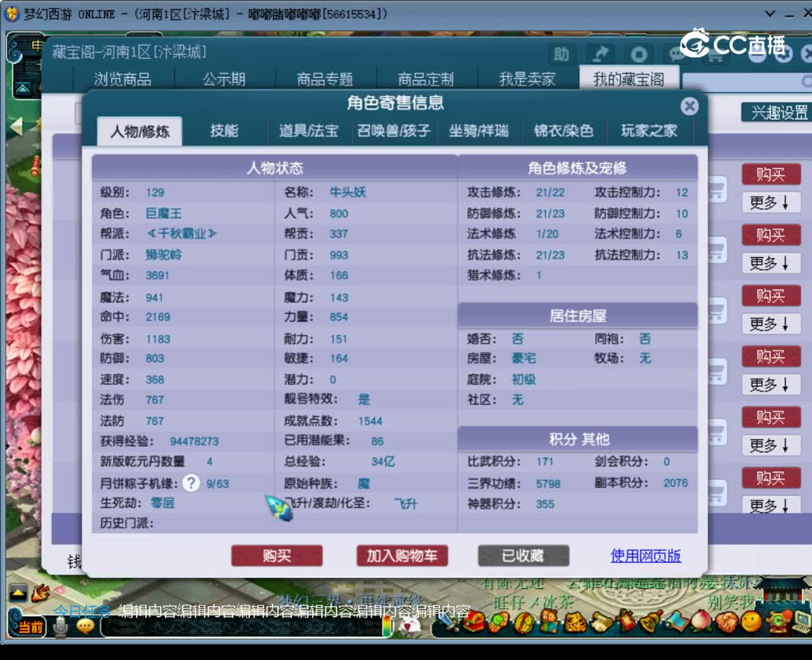Click the share arrow icon in the top bar
The width and height of the screenshot is (812, 660).
click(x=599, y=55)
